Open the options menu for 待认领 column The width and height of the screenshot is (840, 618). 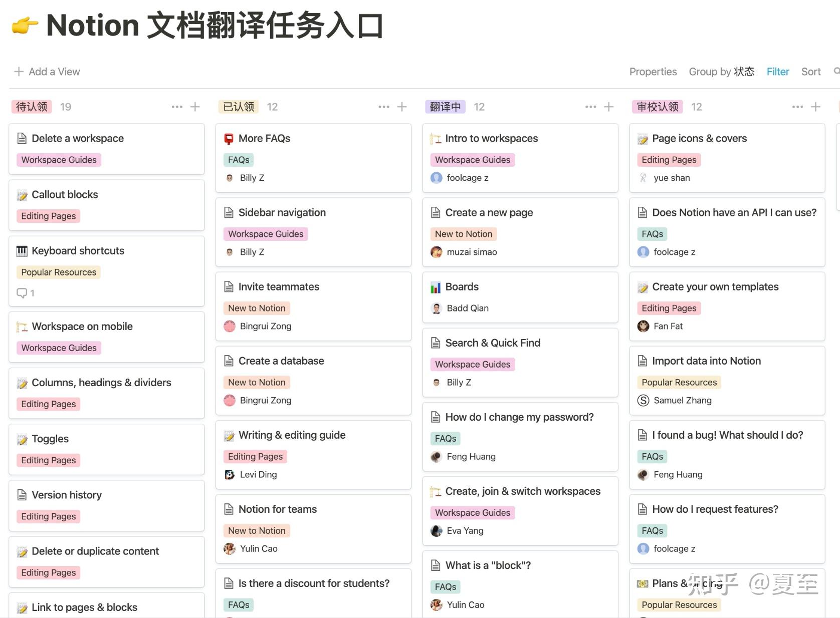pyautogui.click(x=177, y=106)
